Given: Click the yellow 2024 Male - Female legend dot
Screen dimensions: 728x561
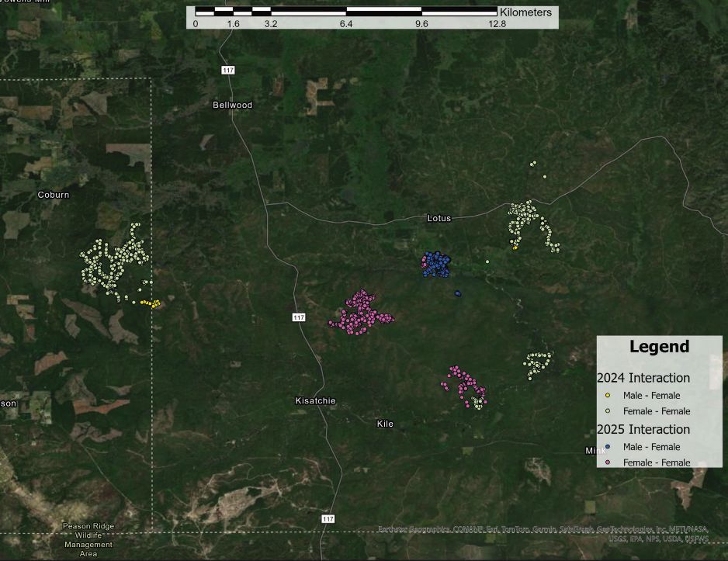Looking at the screenshot, I should [608, 396].
